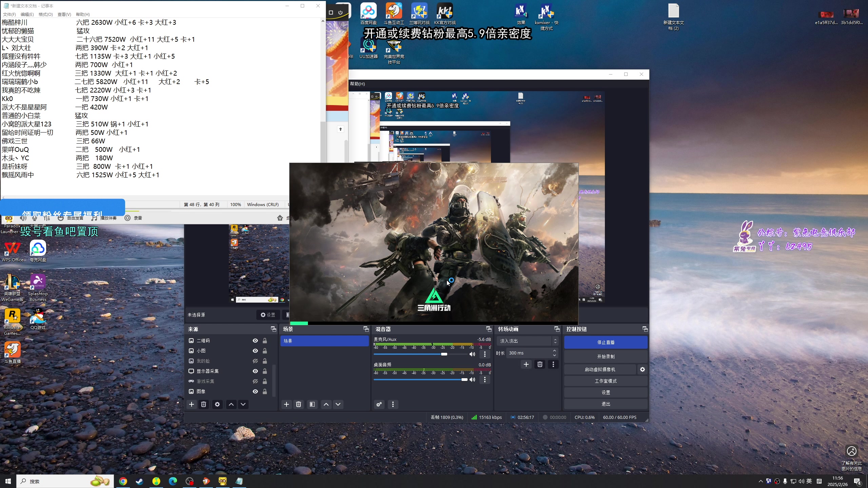Move the source up in the Sources list
The width and height of the screenshot is (868, 488).
(231, 404)
